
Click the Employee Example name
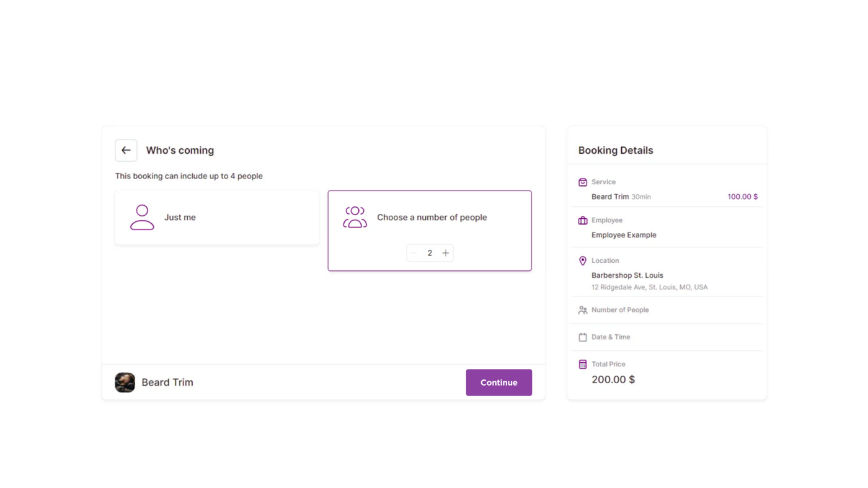point(624,235)
